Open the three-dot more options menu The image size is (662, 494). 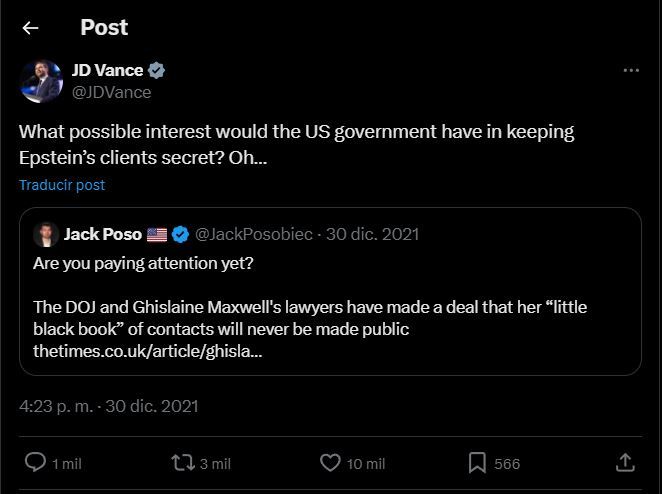(631, 70)
